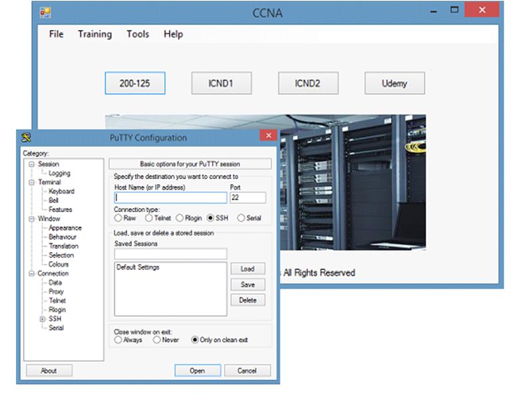Select Rlogin category in the tree
Viewport: 532px width, 399px height.
[57, 310]
